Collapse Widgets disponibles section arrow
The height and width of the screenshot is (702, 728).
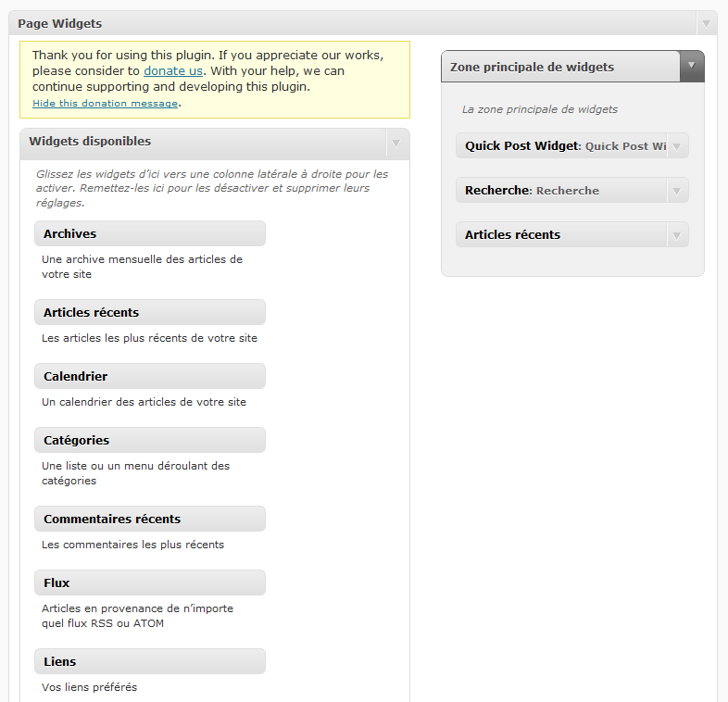396,143
